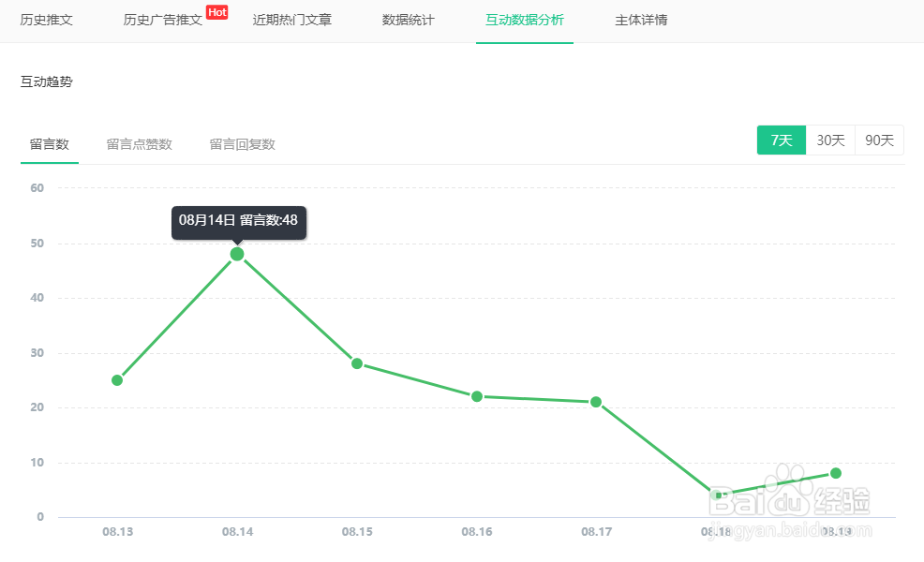The image size is (924, 562).
Task: Click the 30 y-axis label
Action: point(37,353)
